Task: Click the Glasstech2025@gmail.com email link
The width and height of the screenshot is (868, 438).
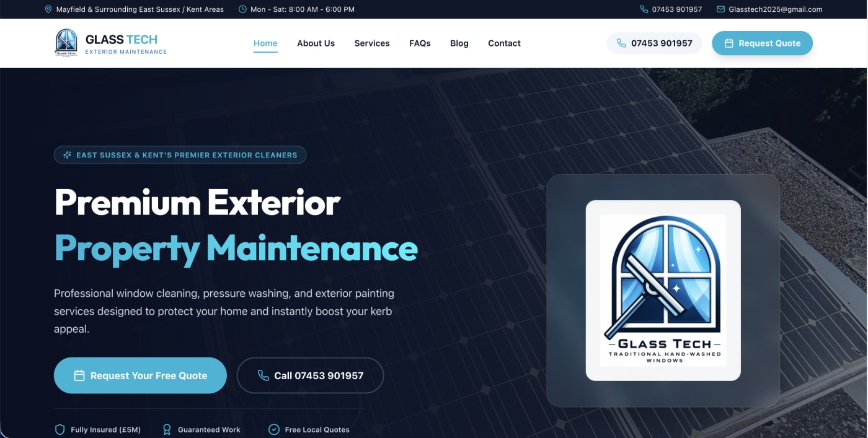Action: (776, 9)
